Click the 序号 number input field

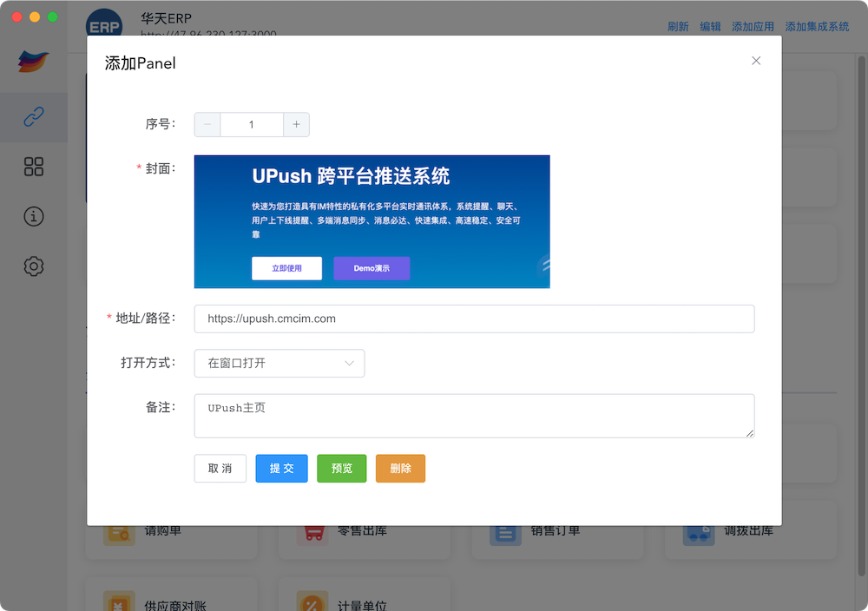point(252,124)
